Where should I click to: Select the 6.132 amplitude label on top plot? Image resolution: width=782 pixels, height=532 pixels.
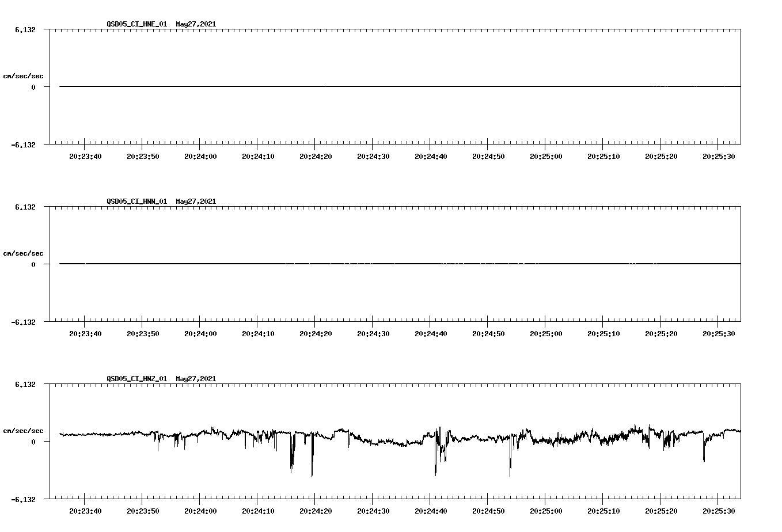point(25,28)
